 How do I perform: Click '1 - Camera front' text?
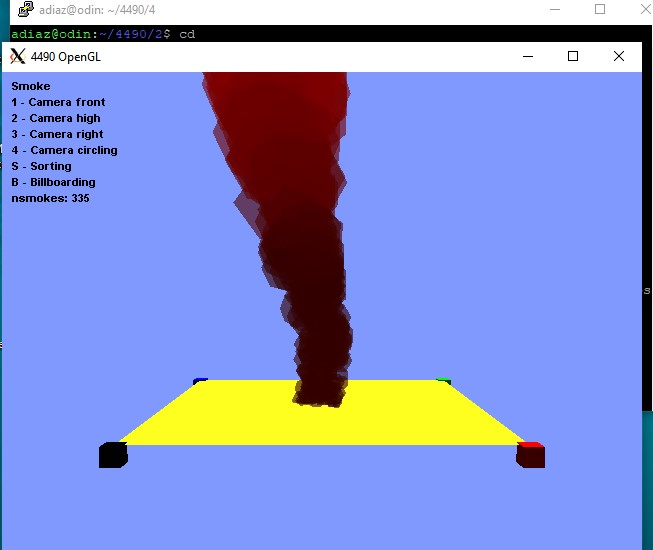pos(58,102)
